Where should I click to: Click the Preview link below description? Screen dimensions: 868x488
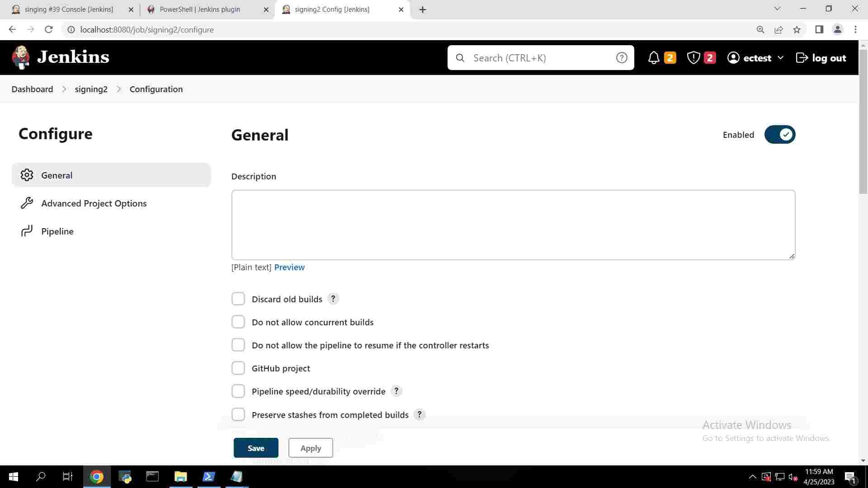point(289,267)
